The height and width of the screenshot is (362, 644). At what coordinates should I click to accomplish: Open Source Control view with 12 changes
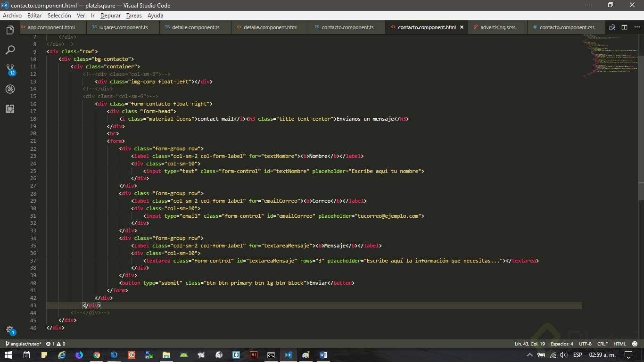pyautogui.click(x=10, y=70)
